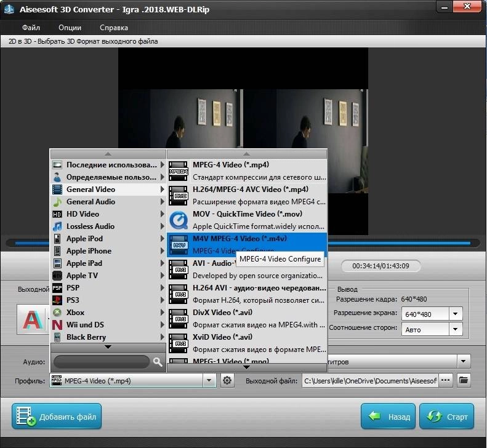Click the profile search input field
The image size is (487, 448).
[x=102, y=362]
